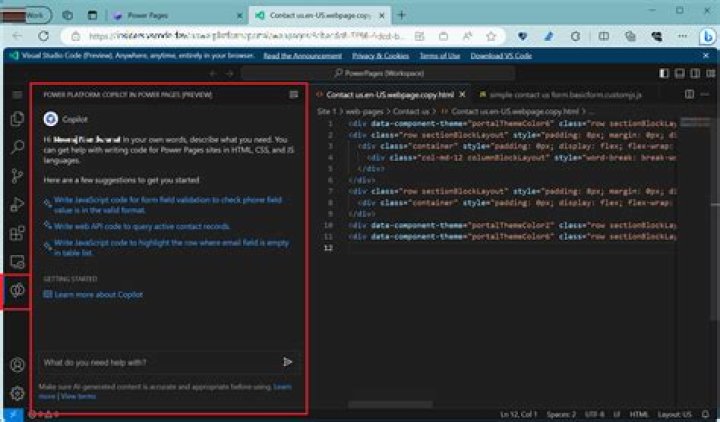Click the horizontal scrollbar in the editor
Image resolution: width=720 pixels, height=422 pixels.
pyautogui.click(x=390, y=405)
